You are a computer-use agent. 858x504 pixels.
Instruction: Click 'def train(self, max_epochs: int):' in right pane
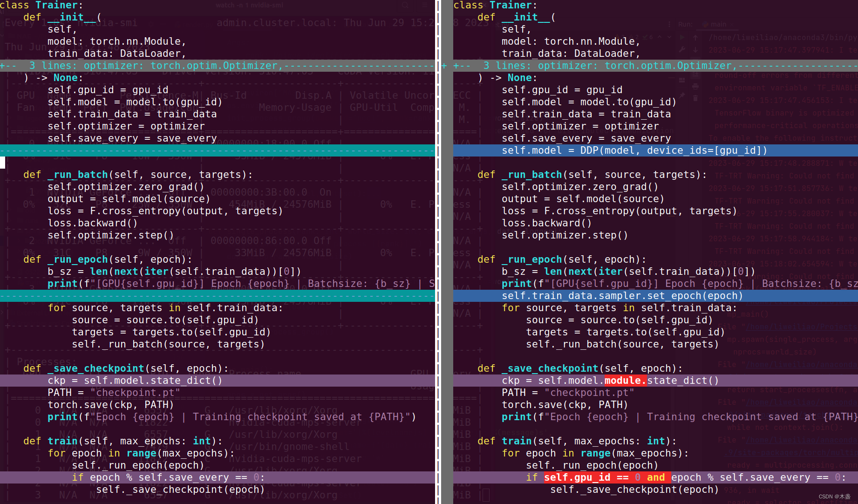click(x=577, y=441)
